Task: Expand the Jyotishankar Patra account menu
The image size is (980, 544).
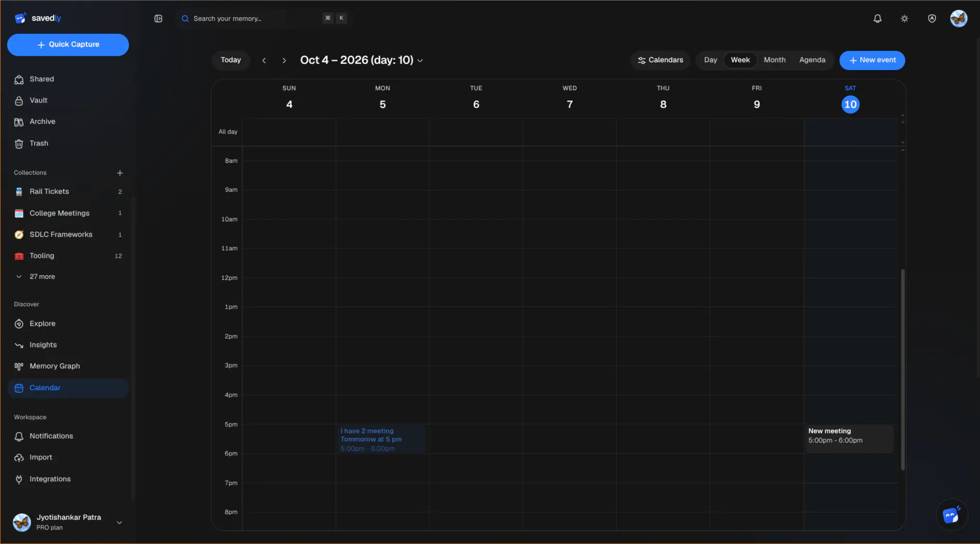Action: point(68,522)
